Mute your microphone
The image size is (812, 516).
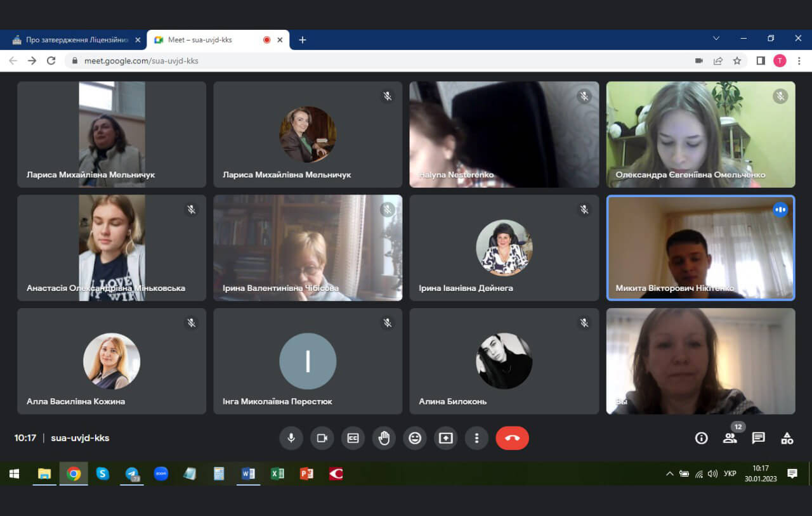(x=291, y=438)
